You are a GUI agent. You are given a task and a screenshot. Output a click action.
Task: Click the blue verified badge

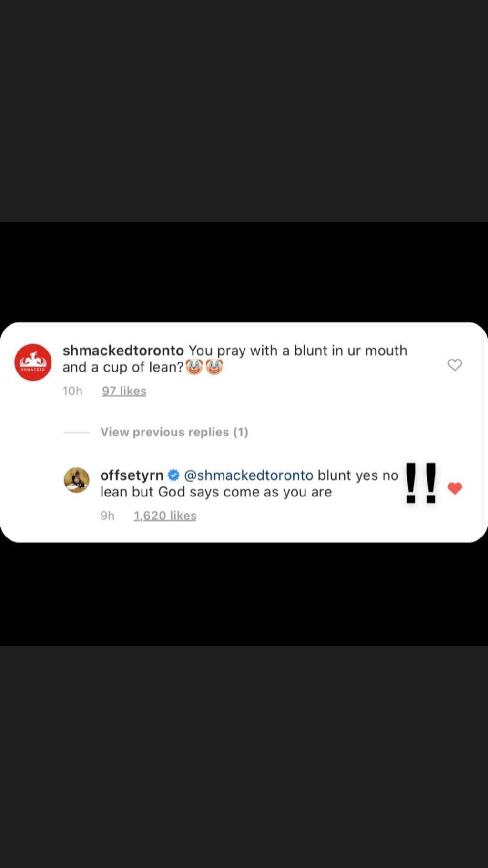click(x=173, y=475)
